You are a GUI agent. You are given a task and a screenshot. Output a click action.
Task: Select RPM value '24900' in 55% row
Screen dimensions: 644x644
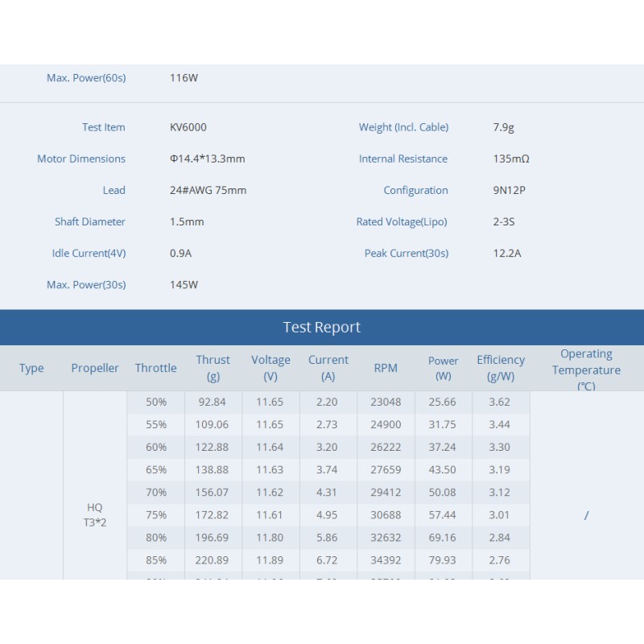[x=386, y=425]
